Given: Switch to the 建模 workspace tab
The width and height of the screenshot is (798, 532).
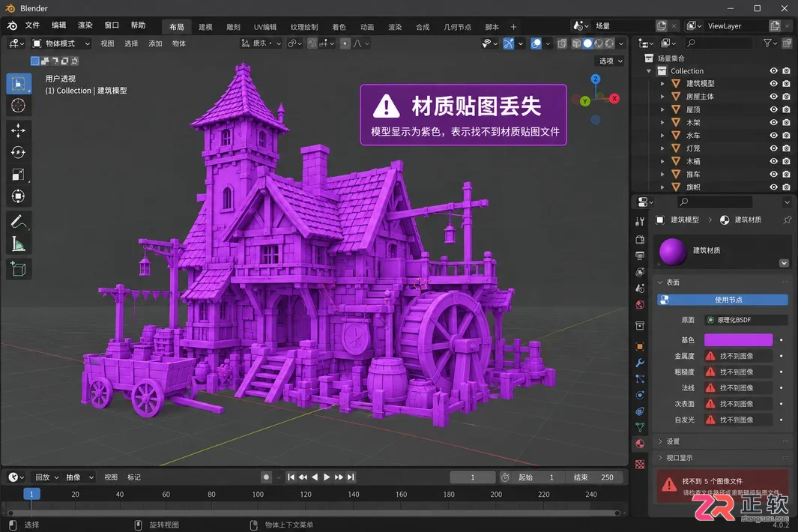Looking at the screenshot, I should [205, 27].
